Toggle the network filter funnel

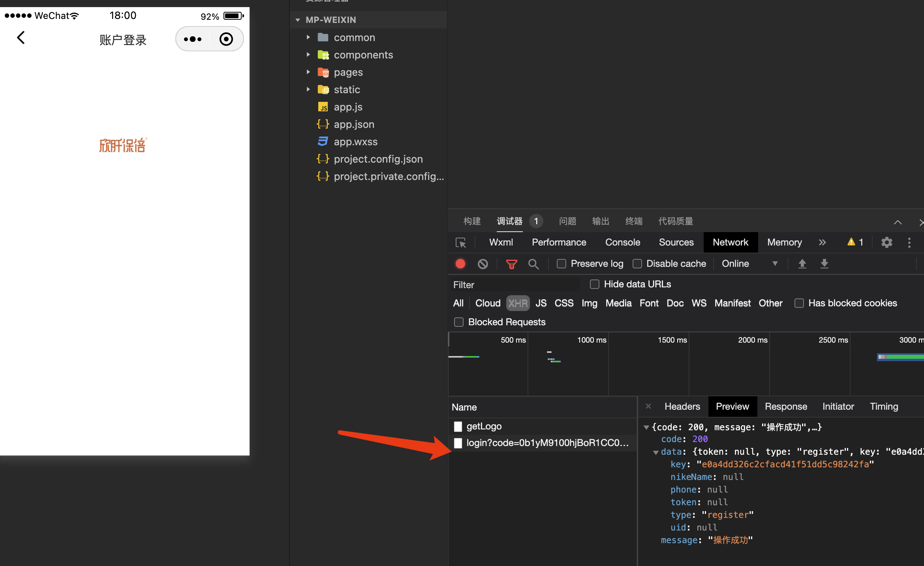[x=511, y=264]
